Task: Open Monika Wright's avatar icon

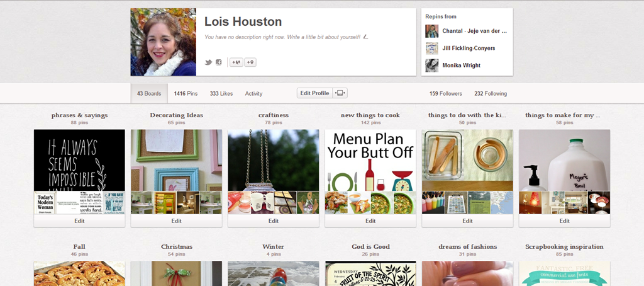Action: tap(432, 66)
